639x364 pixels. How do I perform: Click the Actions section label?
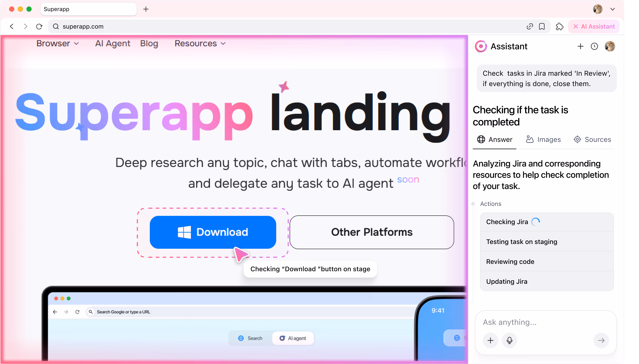tap(491, 204)
